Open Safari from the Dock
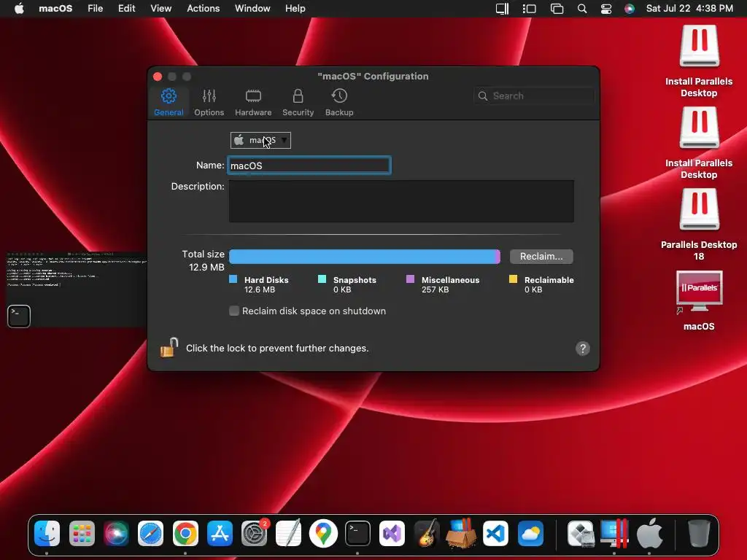Viewport: 747px width, 560px height. 150,533
